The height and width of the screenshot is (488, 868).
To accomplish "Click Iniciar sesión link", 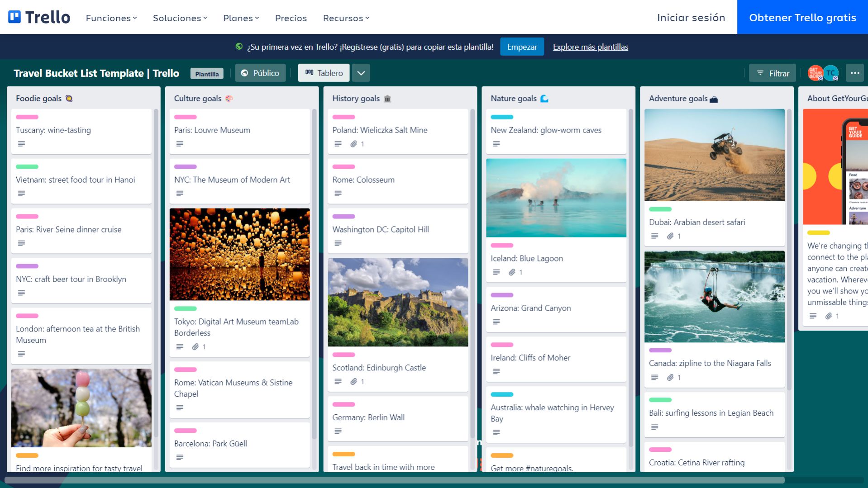I will [691, 18].
